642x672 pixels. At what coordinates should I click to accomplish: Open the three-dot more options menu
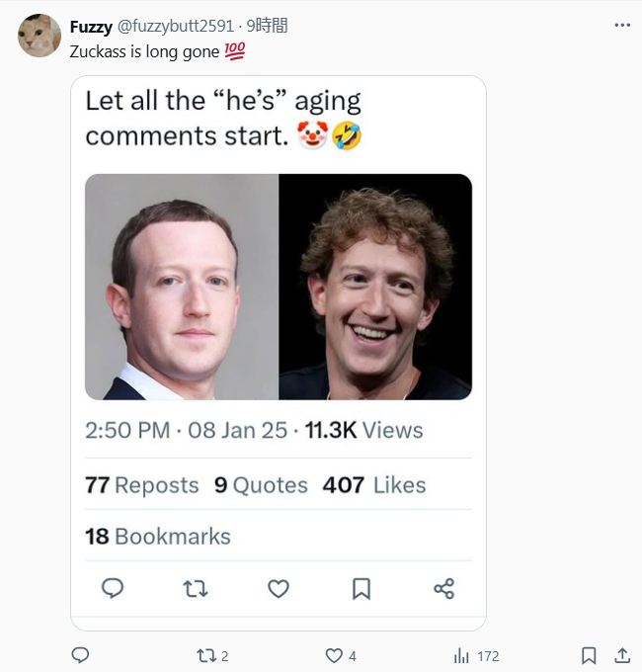click(621, 26)
